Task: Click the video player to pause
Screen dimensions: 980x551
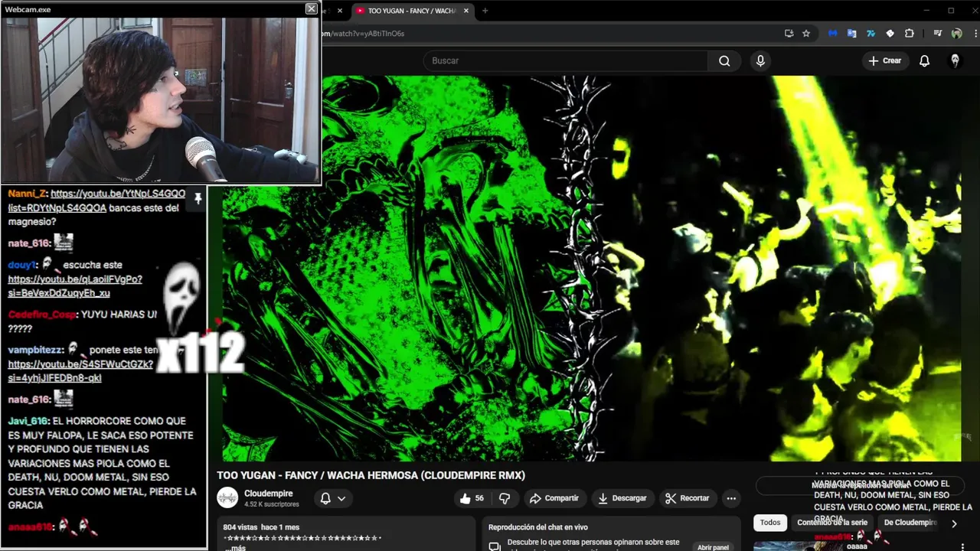Action: coord(591,268)
